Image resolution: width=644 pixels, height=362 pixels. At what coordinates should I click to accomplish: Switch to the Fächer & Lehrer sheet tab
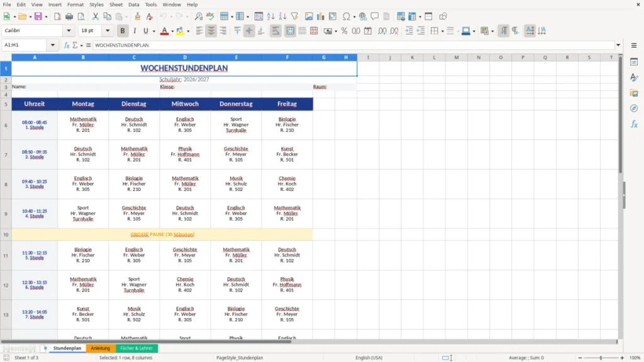click(136, 348)
